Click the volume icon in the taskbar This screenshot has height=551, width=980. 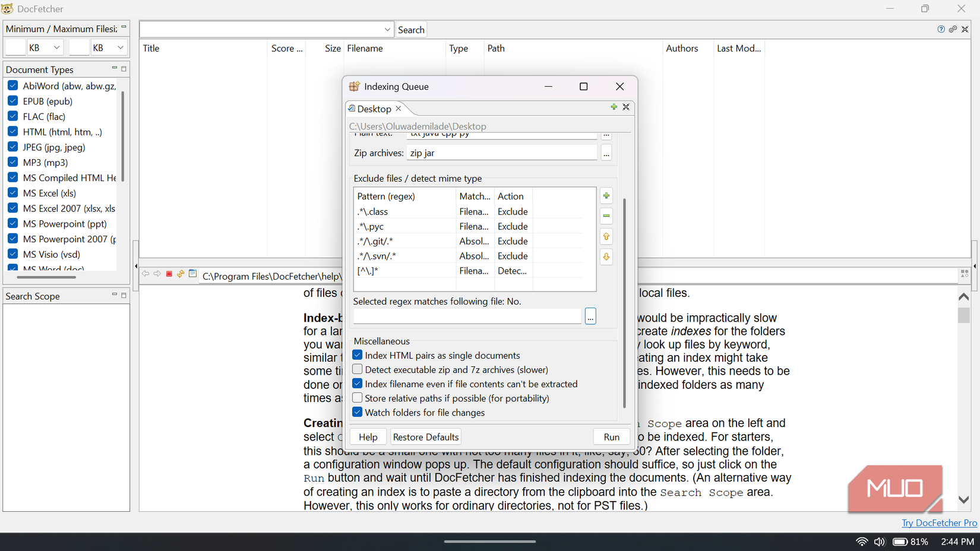pos(880,541)
